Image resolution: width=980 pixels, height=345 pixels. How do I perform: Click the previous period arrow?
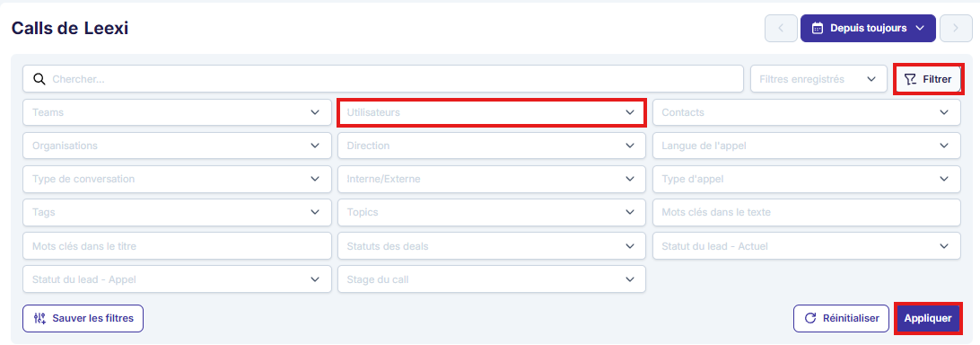click(781, 28)
